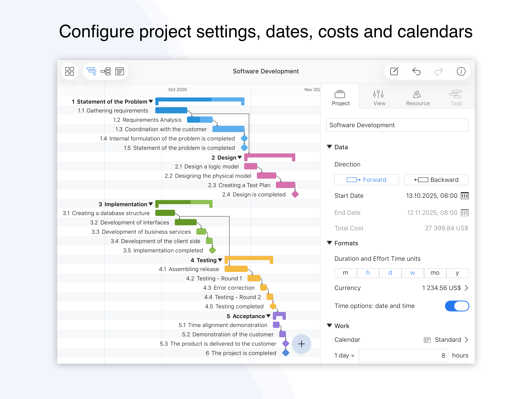Viewport: 532px width, 399px height.
Task: Switch to network diagram view icon
Action: click(106, 71)
